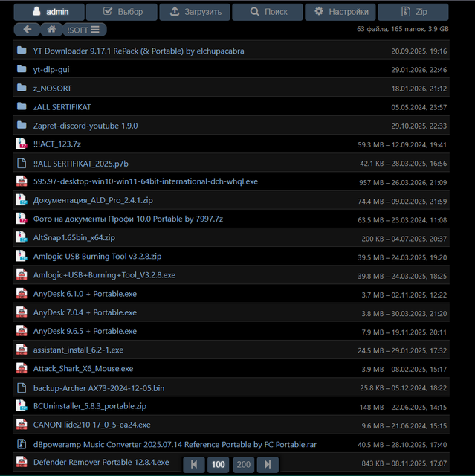Select page 100 in pagination
The image size is (475, 476).
pyautogui.click(x=218, y=464)
